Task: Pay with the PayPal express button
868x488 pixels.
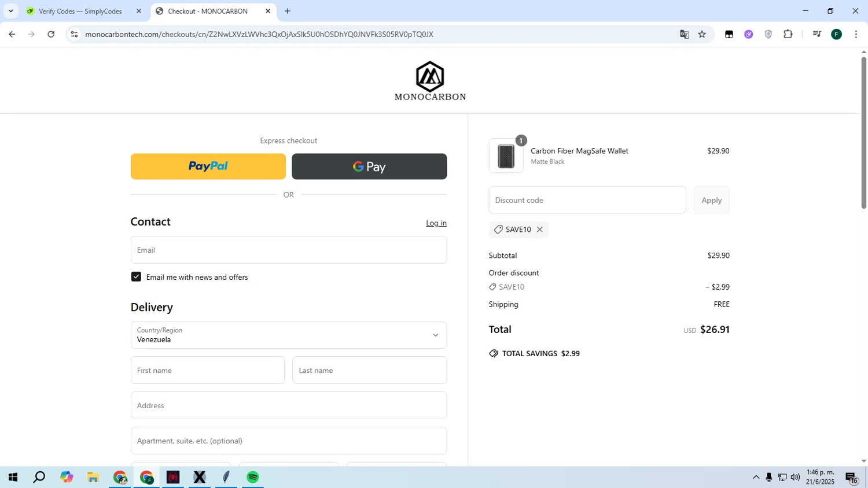Action: coord(208,167)
